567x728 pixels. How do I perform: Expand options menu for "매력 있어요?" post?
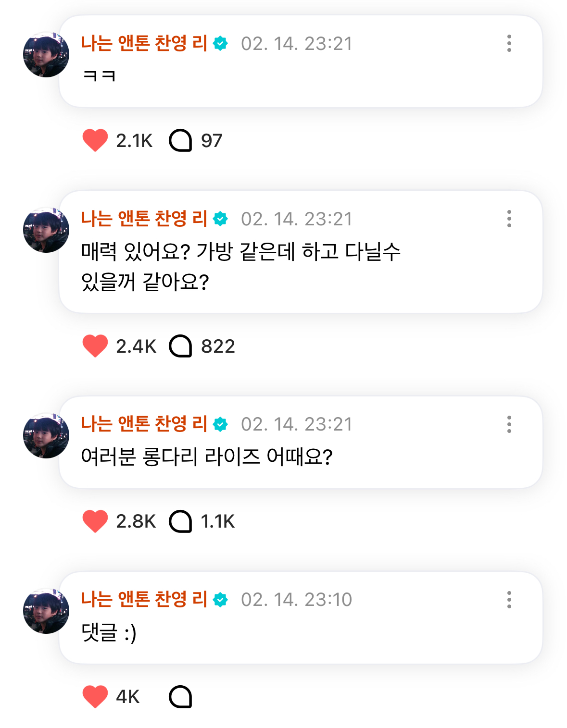pyautogui.click(x=509, y=219)
